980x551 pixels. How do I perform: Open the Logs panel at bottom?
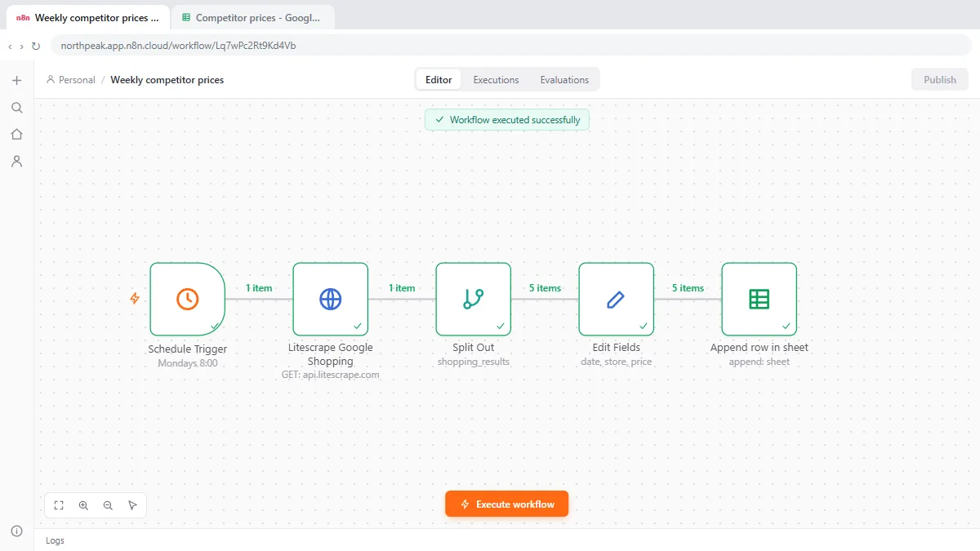(x=55, y=540)
